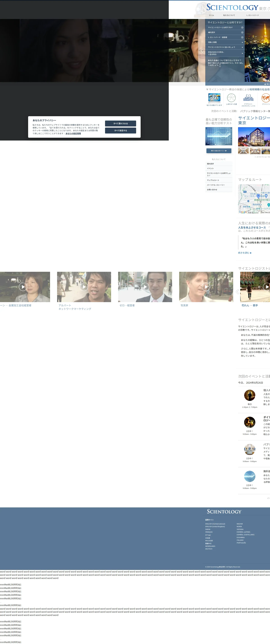Play the 写真家 video

[x=206, y=287]
